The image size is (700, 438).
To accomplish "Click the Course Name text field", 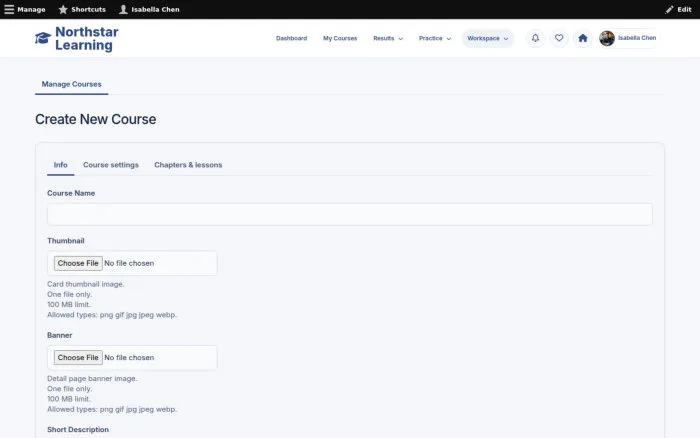I will coord(350,214).
